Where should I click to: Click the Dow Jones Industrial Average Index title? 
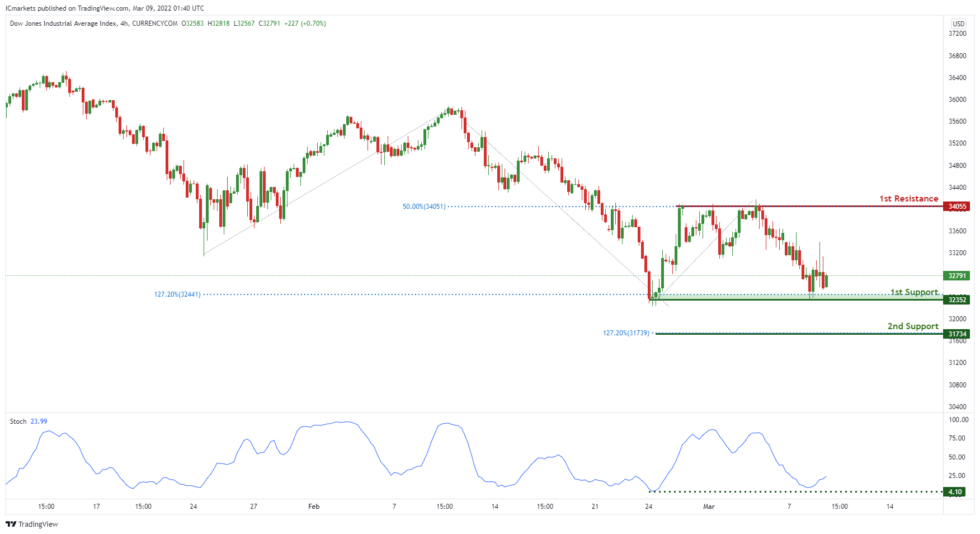(63, 24)
